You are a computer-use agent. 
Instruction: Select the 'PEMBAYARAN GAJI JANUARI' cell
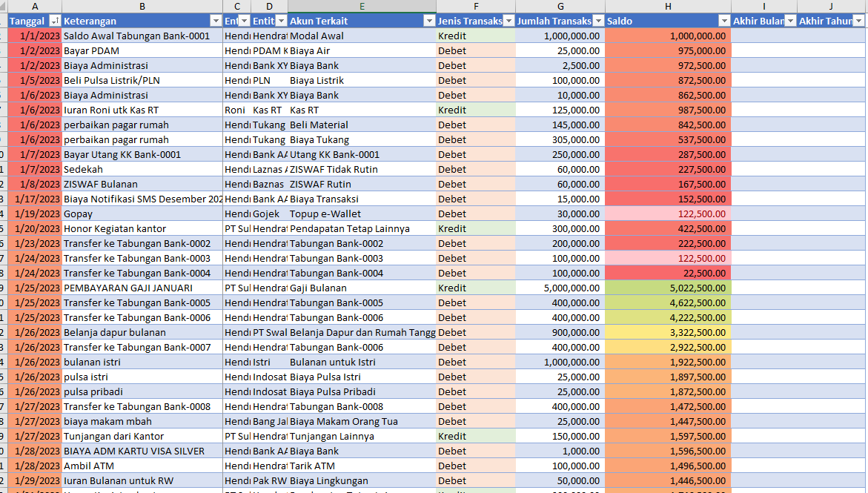coord(142,288)
